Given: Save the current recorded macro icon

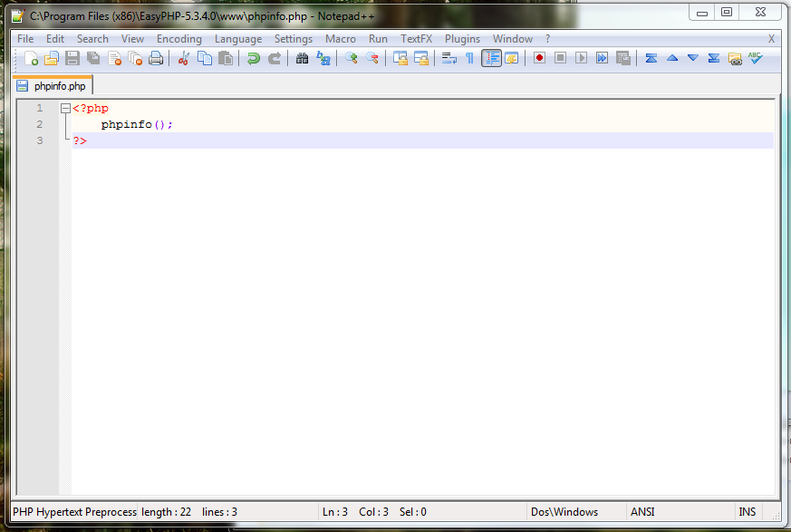Looking at the screenshot, I should coord(623,59).
